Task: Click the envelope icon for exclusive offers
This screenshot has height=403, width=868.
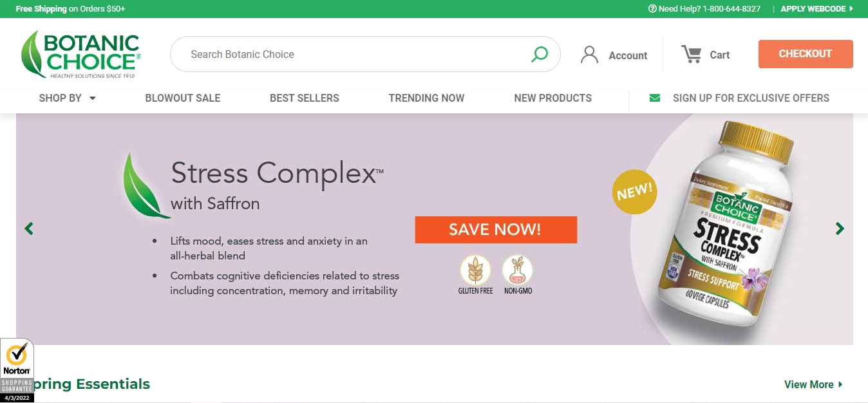Action: point(655,98)
